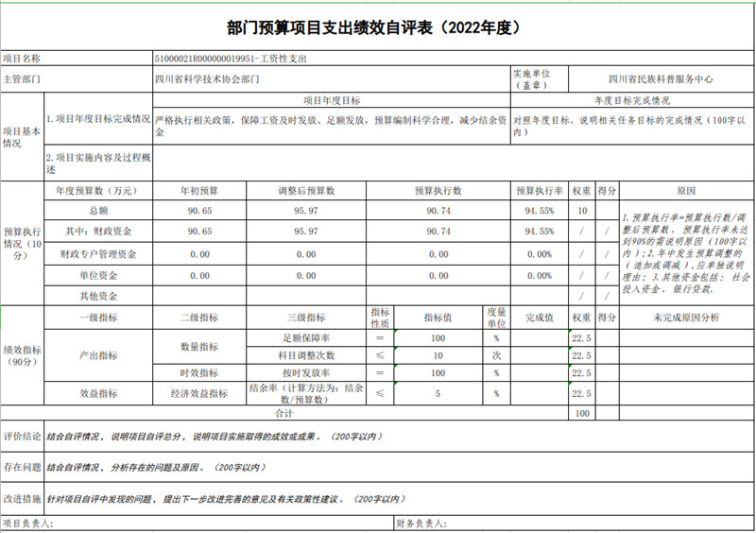Click the 项目基本情况 row header

coord(22,137)
